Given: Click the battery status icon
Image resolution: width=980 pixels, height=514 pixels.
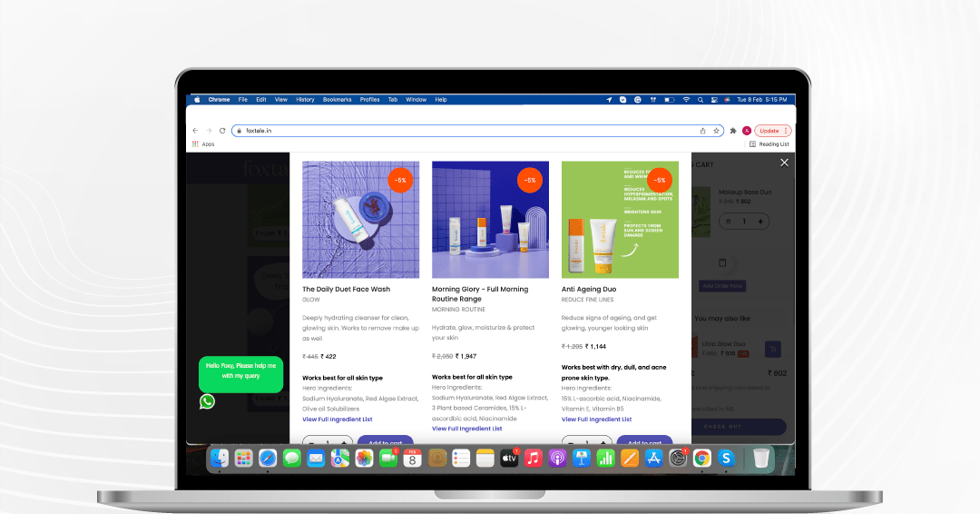Looking at the screenshot, I should point(670,99).
